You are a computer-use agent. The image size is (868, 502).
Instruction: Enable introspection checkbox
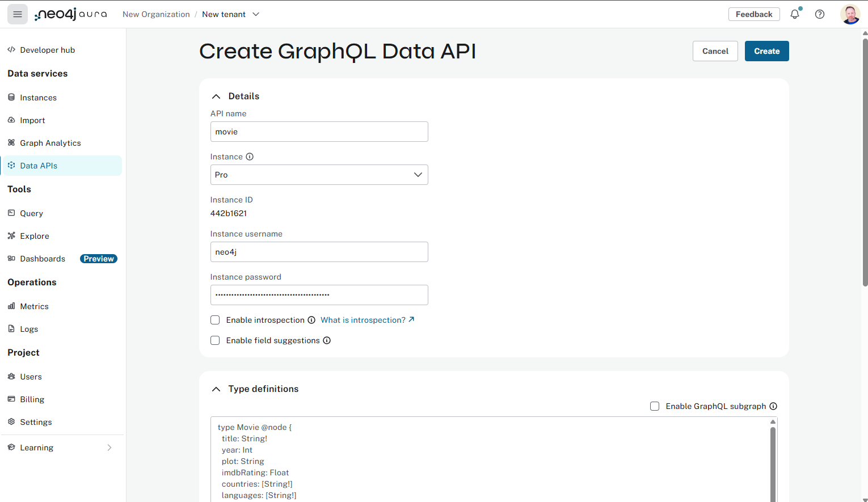215,320
